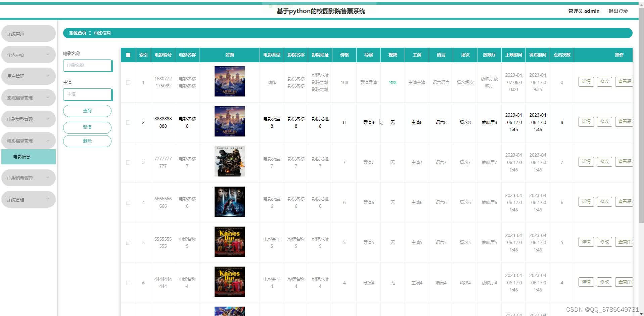Click the movie number 1680772175089 cell

point(163,82)
